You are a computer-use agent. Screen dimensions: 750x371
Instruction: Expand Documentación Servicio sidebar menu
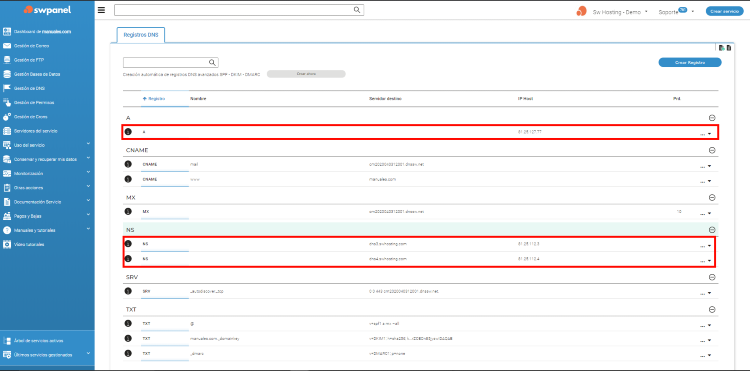88,200
